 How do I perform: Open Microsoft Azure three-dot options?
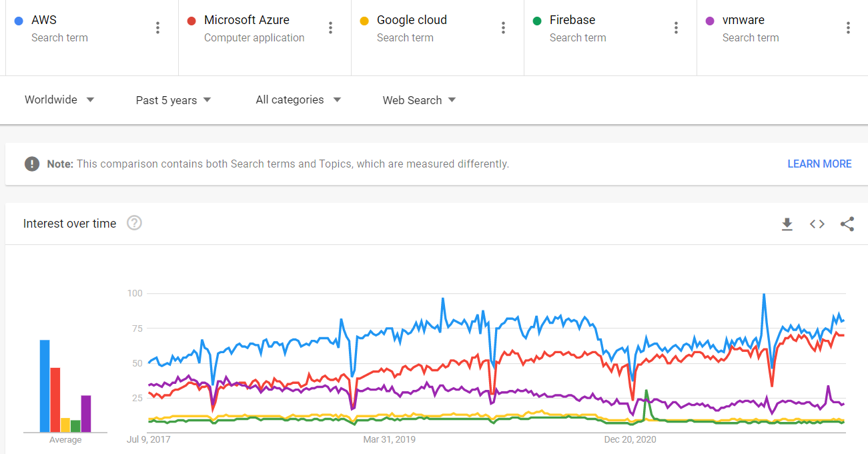(330, 27)
